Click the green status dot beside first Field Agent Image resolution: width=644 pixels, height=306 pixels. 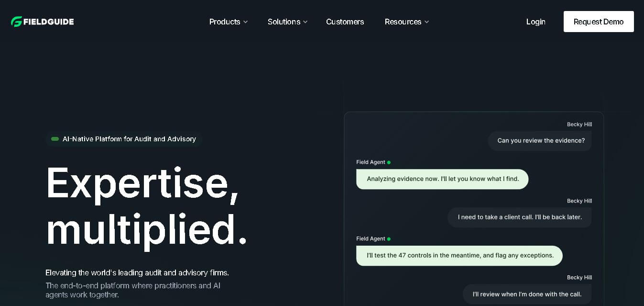[x=389, y=162]
